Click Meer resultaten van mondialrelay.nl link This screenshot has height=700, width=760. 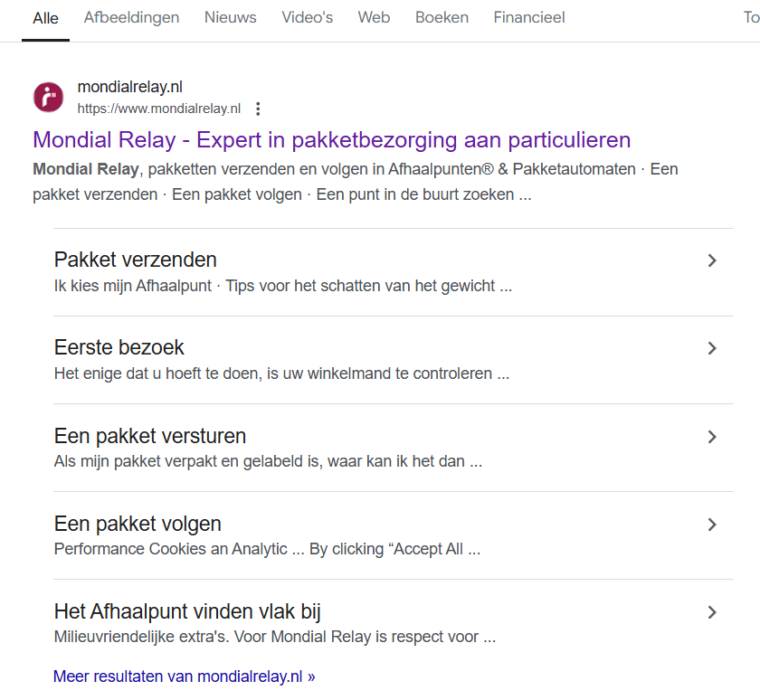click(185, 676)
